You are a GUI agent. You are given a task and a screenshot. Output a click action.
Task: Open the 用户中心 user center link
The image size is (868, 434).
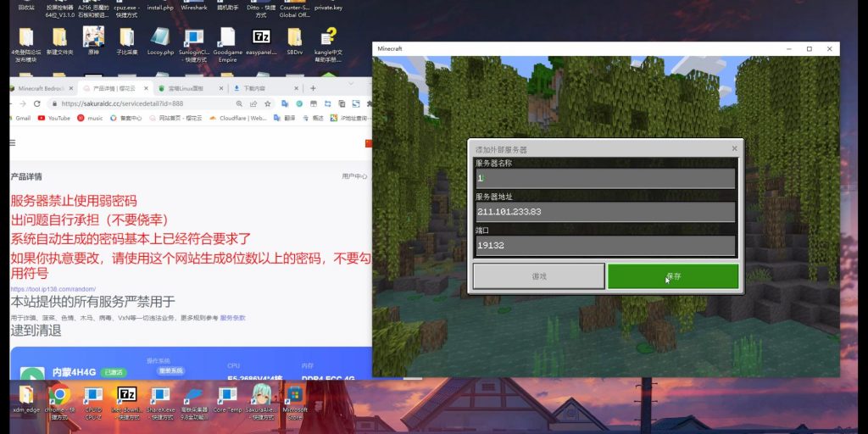click(x=354, y=176)
